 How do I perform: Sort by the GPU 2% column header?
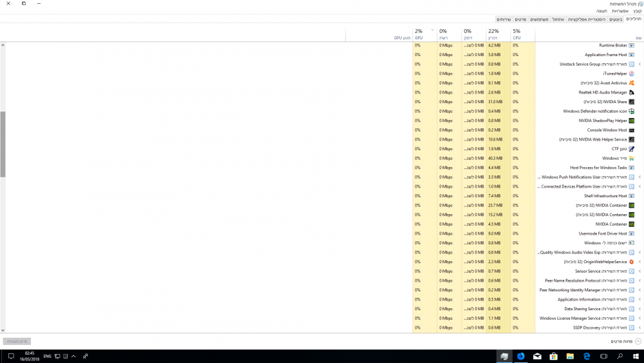pos(424,34)
